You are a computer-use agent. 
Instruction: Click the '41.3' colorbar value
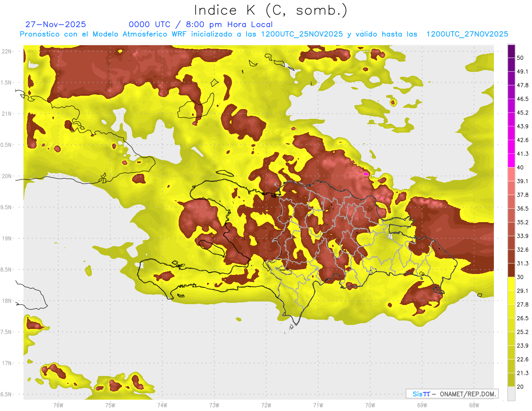tap(523, 154)
